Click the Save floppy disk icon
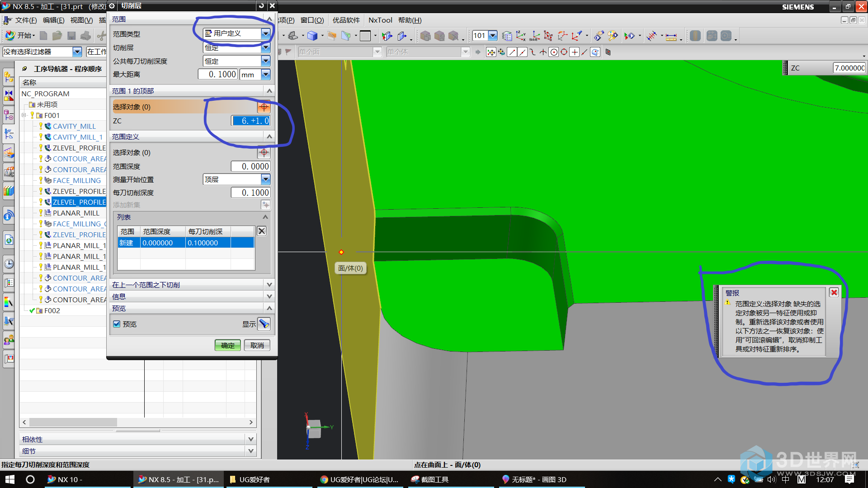Image resolution: width=868 pixels, height=488 pixels. [71, 36]
